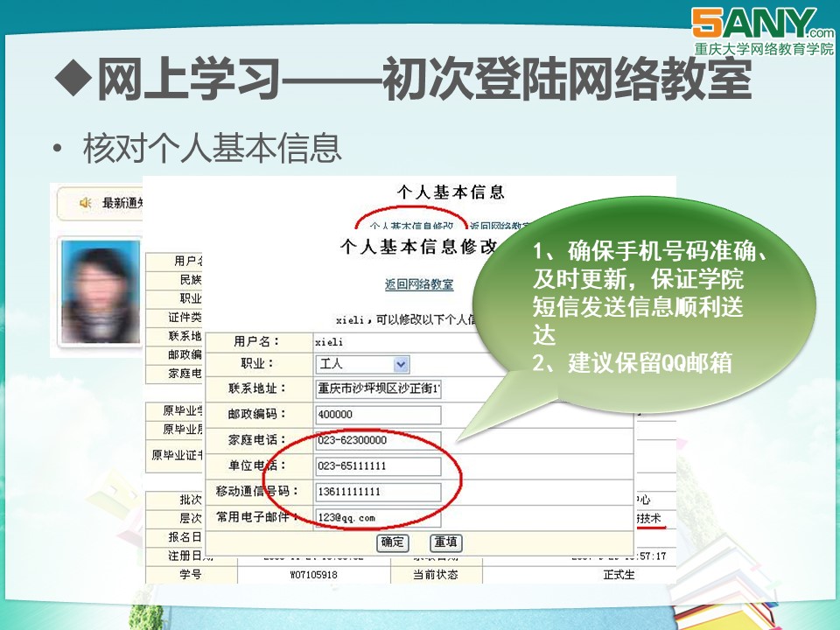Click the student number W07105918 cell

(313, 575)
